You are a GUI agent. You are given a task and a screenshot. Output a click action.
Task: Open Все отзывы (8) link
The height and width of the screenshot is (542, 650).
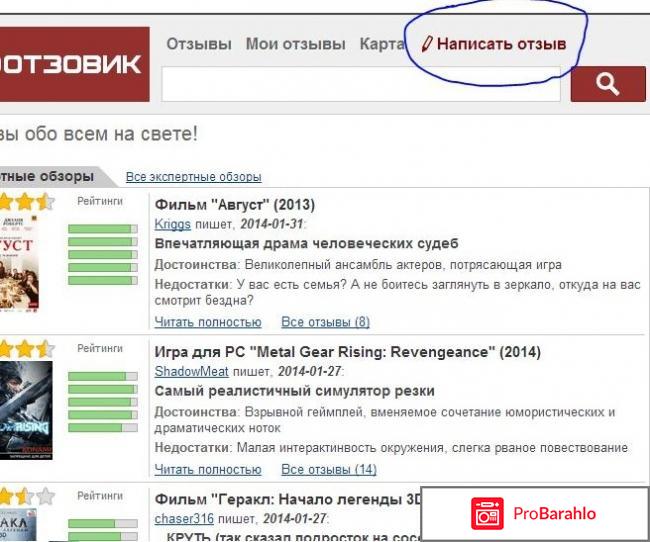tap(325, 322)
